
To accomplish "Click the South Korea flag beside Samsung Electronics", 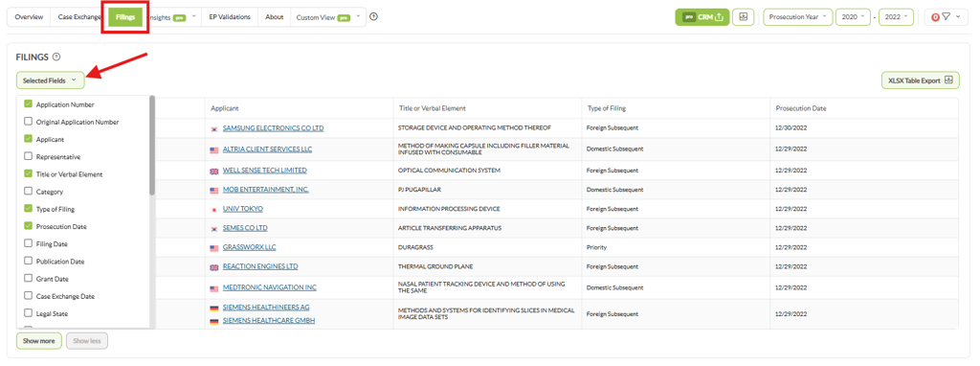I will point(214,129).
